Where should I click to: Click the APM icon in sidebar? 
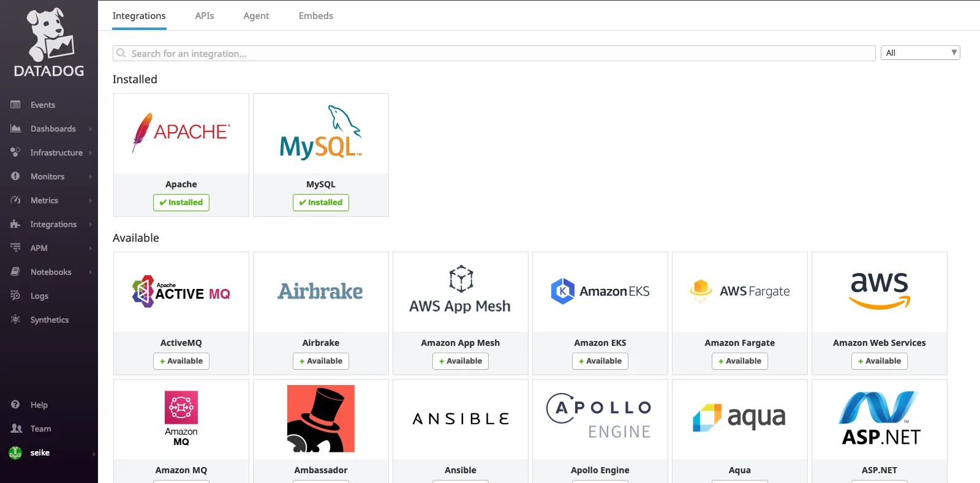tap(15, 248)
